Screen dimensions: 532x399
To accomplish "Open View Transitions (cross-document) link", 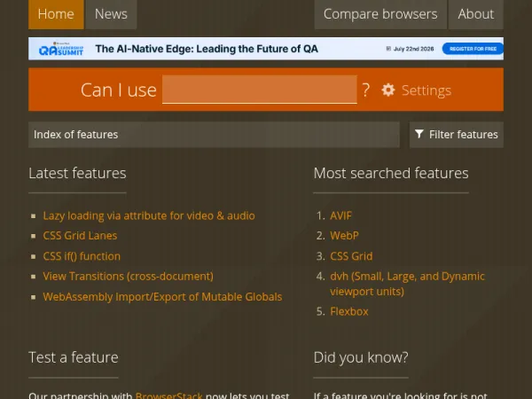I will point(128,276).
